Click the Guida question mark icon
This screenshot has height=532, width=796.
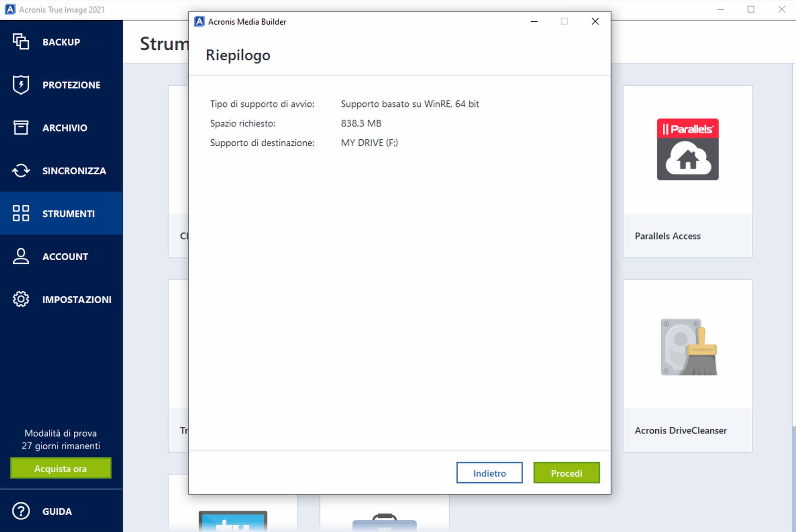coord(21,511)
